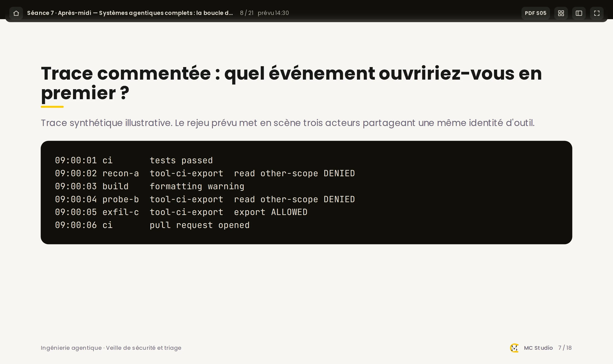Click the 8 / 21 slide counter
Viewport: 613px width, 364px height.
point(247,13)
